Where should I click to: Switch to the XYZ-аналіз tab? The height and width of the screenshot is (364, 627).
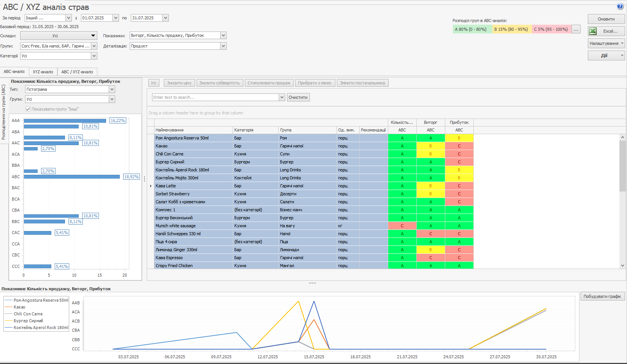click(x=43, y=72)
